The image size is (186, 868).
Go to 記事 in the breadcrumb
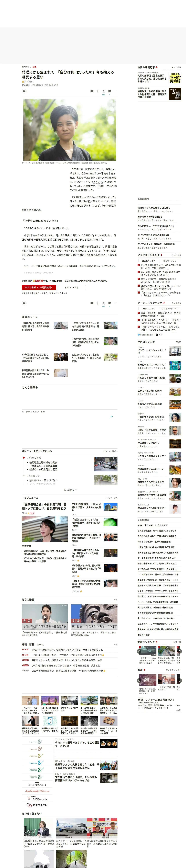coord(34,67)
